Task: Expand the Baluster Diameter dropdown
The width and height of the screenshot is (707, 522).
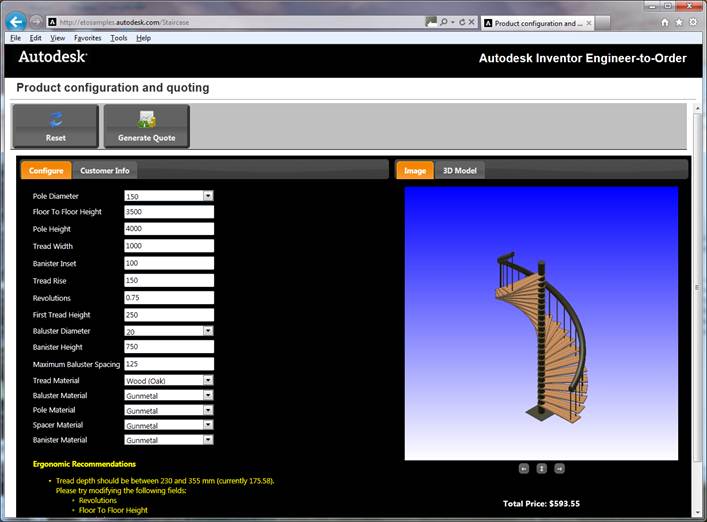Action: 208,331
